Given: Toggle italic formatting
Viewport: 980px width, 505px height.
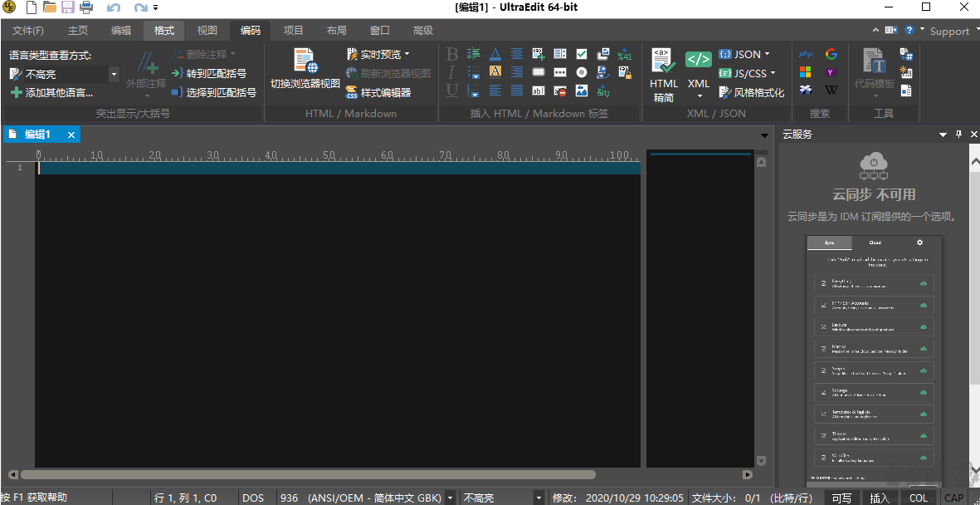Looking at the screenshot, I should pos(451,71).
